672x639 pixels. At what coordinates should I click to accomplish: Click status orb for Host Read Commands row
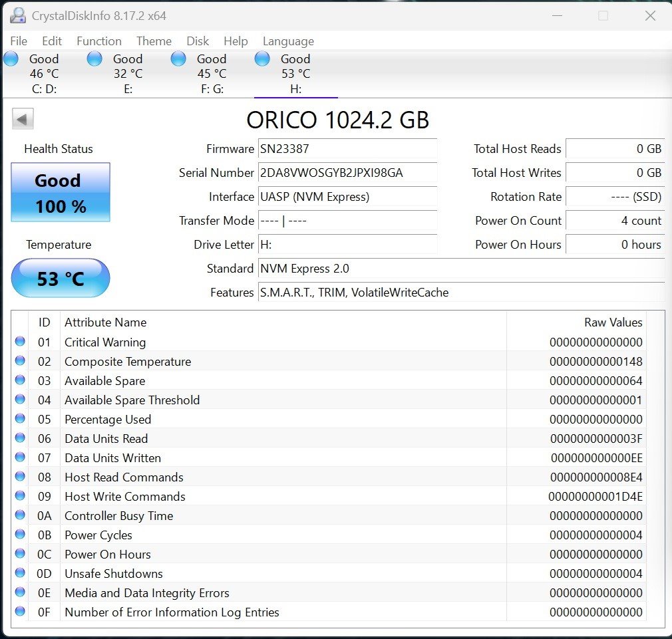pyautogui.click(x=20, y=476)
